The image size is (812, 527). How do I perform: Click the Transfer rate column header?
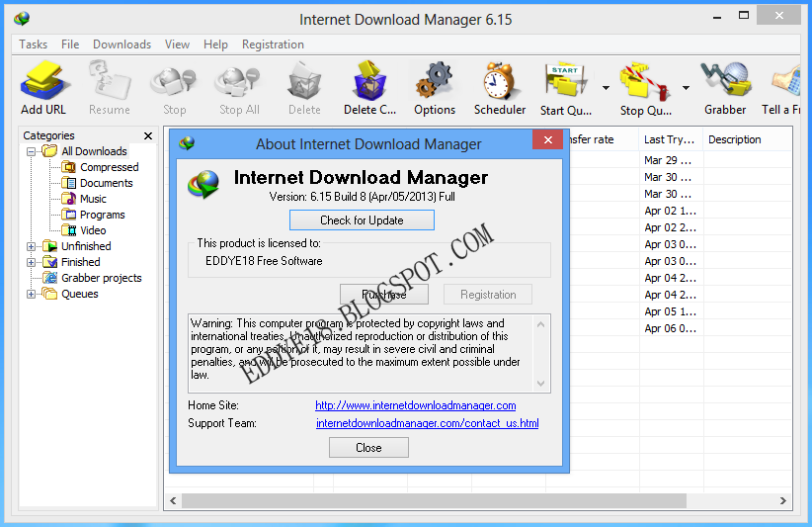(x=604, y=139)
